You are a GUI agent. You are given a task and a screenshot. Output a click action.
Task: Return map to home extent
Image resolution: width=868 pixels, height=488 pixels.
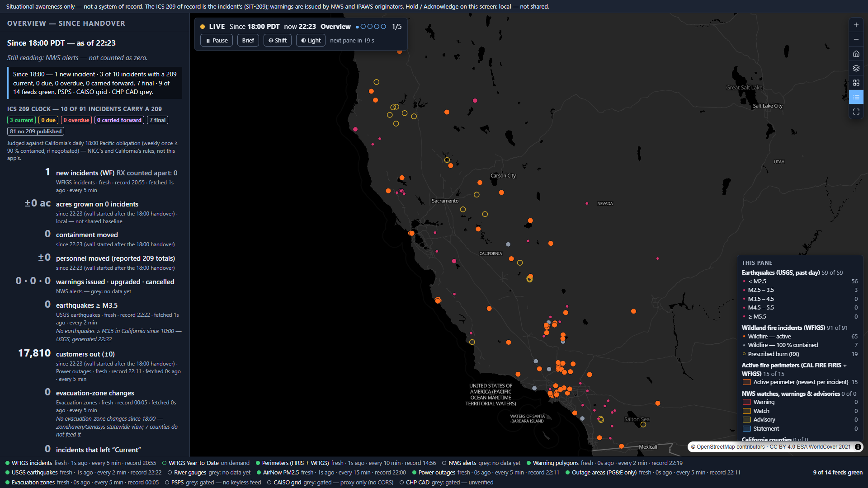pos(856,54)
